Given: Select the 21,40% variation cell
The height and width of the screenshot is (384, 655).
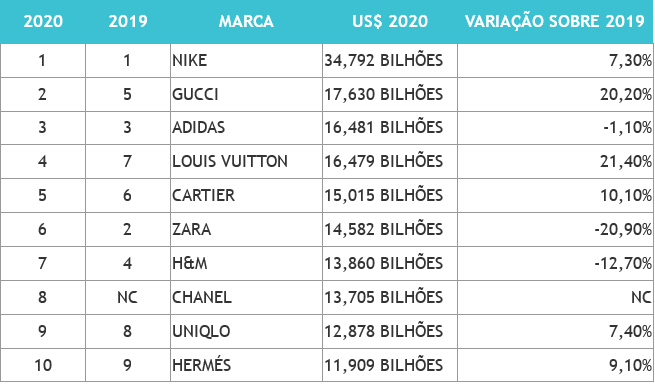Looking at the screenshot, I should [556, 162].
